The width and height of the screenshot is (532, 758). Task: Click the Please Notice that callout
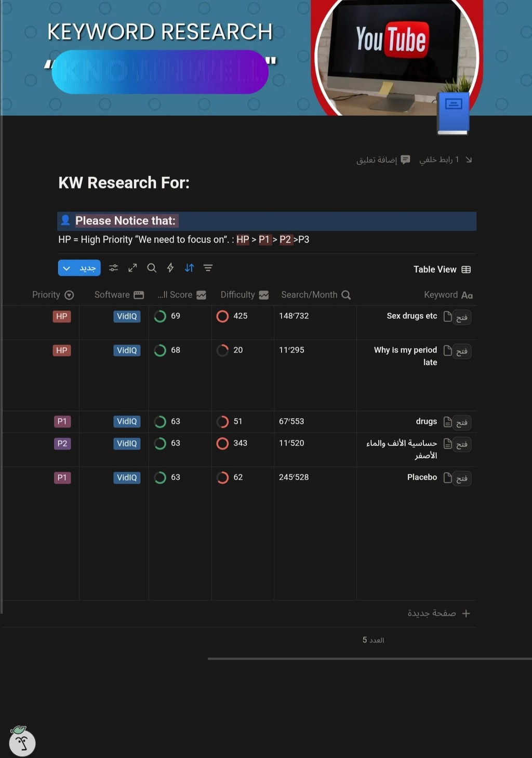click(267, 221)
